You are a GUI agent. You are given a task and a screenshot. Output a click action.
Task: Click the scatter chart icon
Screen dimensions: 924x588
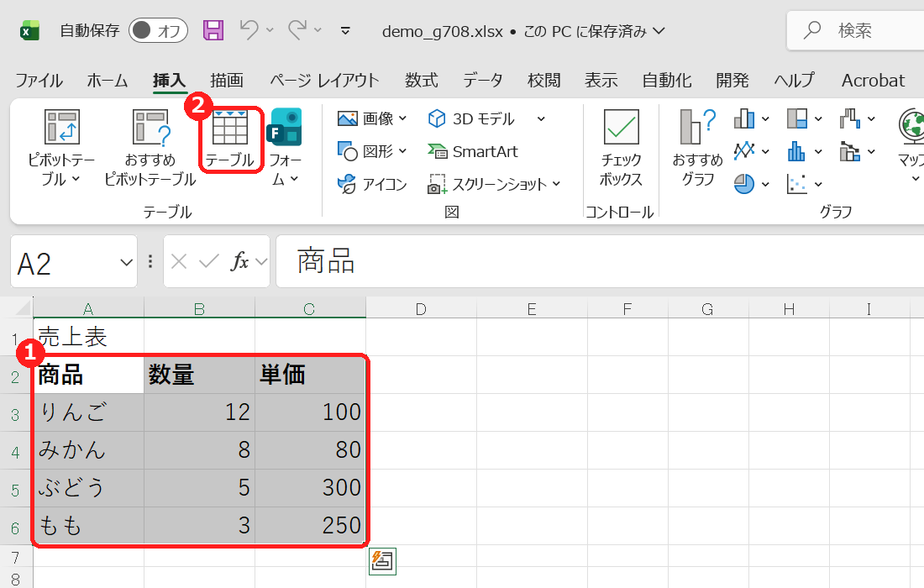coord(797,185)
